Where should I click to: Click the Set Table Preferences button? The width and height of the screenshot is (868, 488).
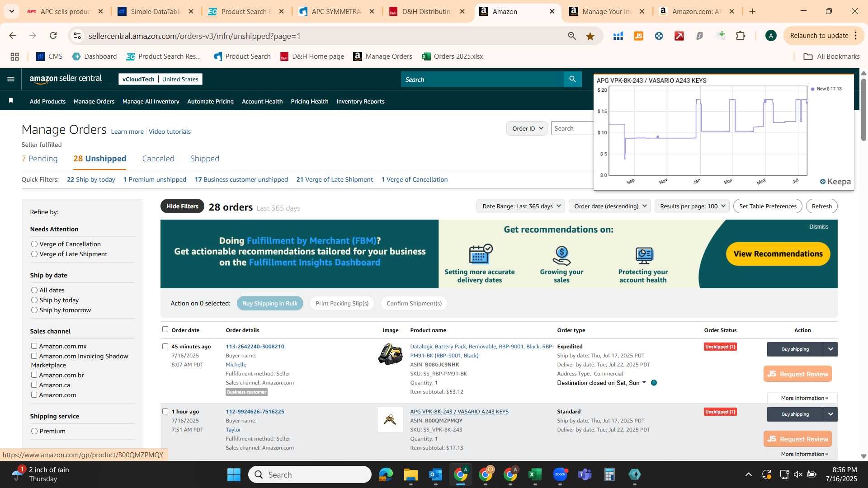(x=768, y=206)
